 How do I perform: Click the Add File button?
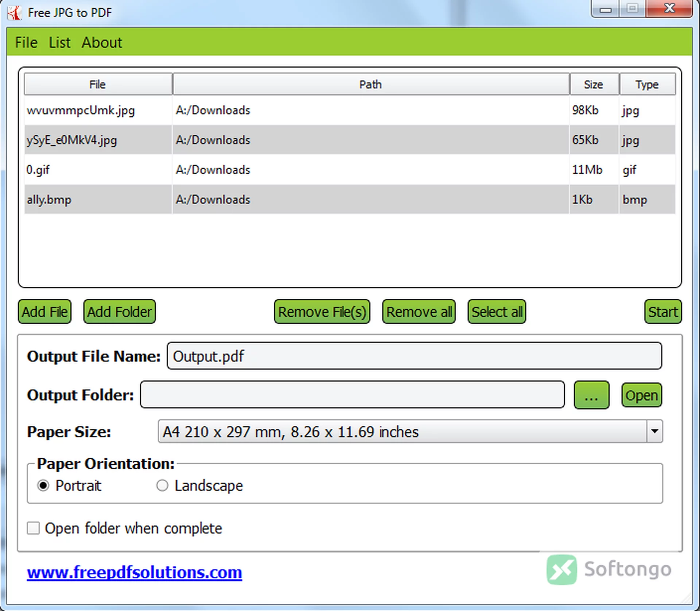coord(44,312)
